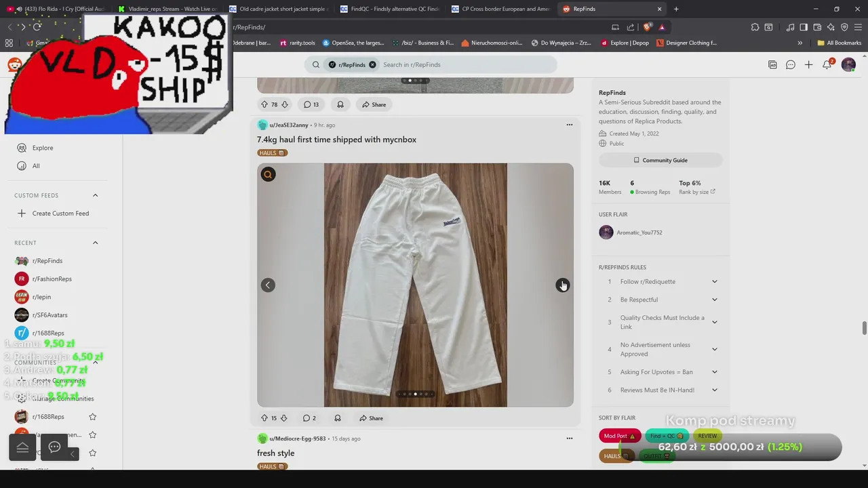Upvote the 7.4kg haul post

(264, 418)
